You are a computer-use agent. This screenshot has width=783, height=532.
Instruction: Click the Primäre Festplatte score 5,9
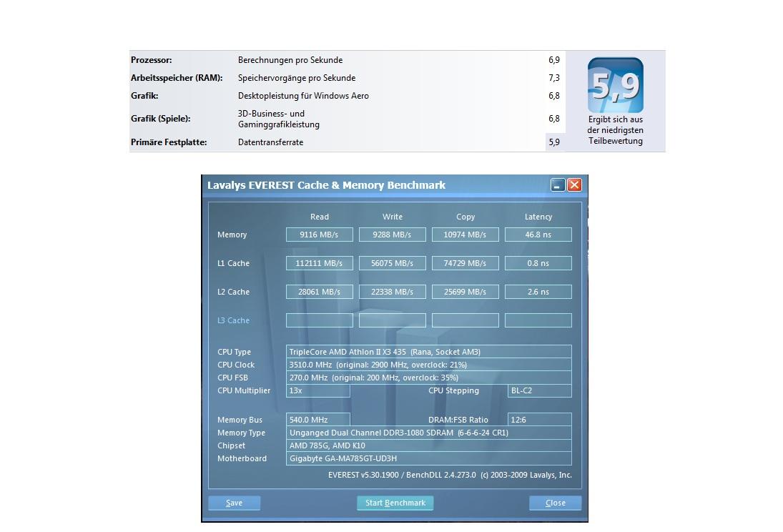pyautogui.click(x=553, y=142)
